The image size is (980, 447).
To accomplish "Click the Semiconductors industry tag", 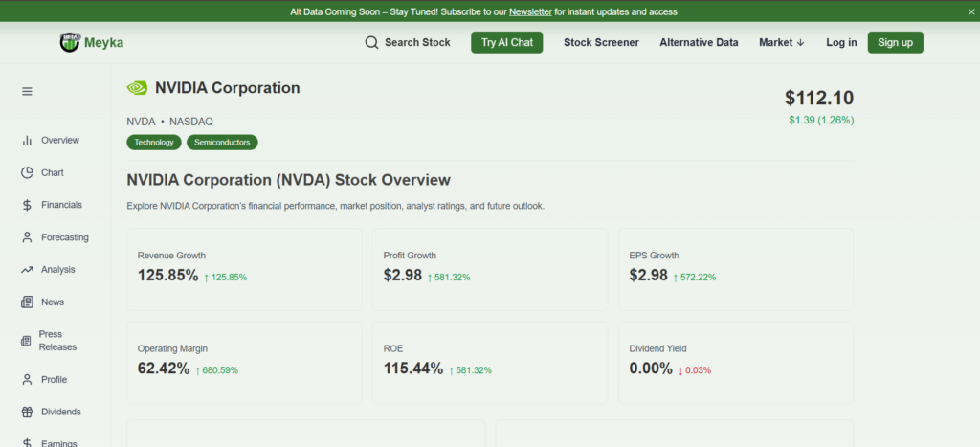I will coord(222,143).
